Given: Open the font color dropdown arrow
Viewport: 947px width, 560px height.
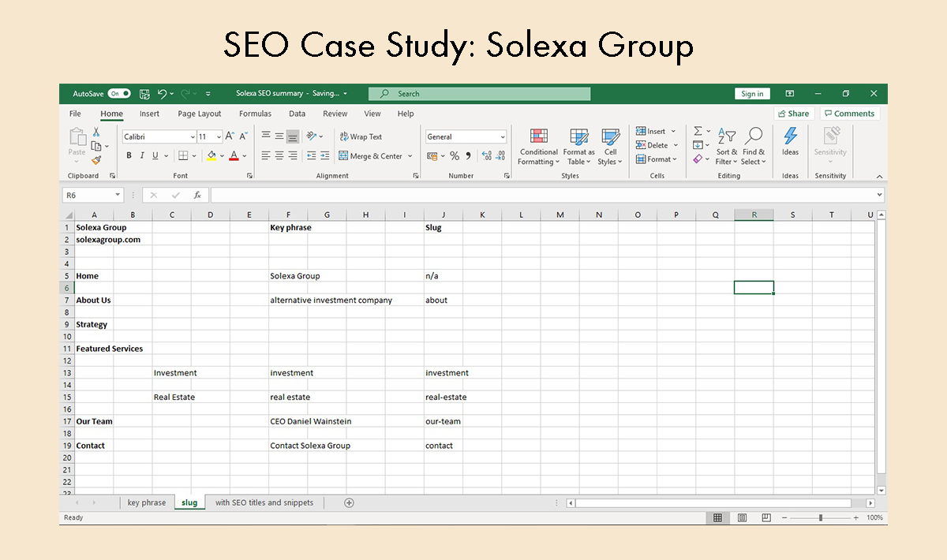Looking at the screenshot, I should (x=245, y=156).
